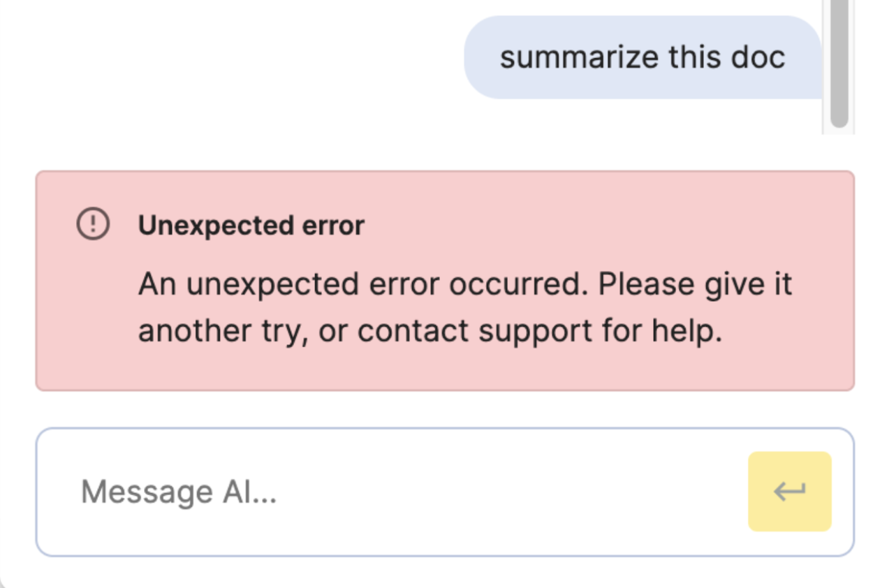This screenshot has height=588, width=880.
Task: Click the scrollbar track below the thumb
Action: (x=839, y=130)
